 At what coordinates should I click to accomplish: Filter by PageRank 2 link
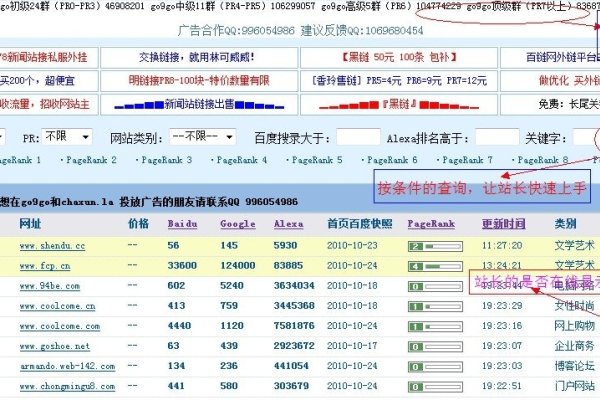tap(91, 160)
